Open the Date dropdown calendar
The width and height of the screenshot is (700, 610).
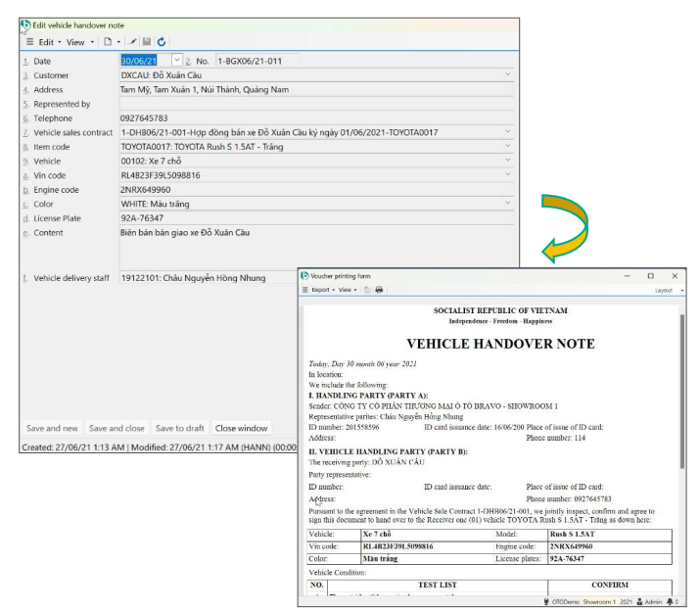tap(176, 61)
